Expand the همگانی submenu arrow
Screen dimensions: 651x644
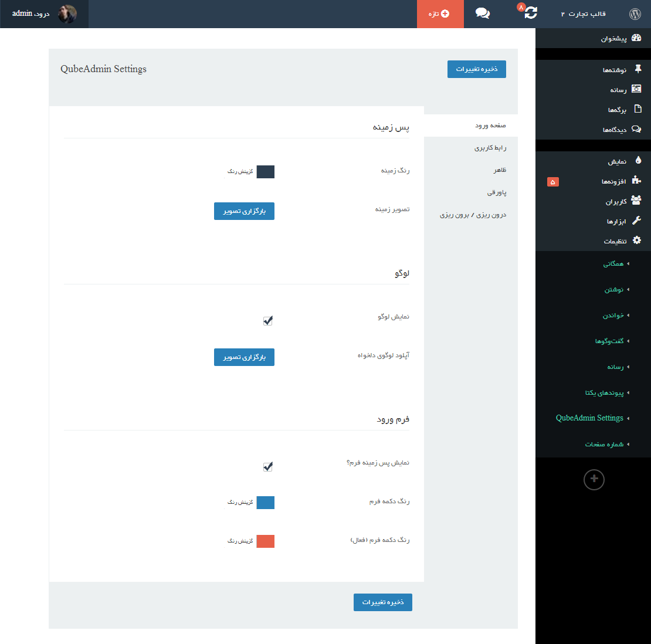click(x=628, y=264)
